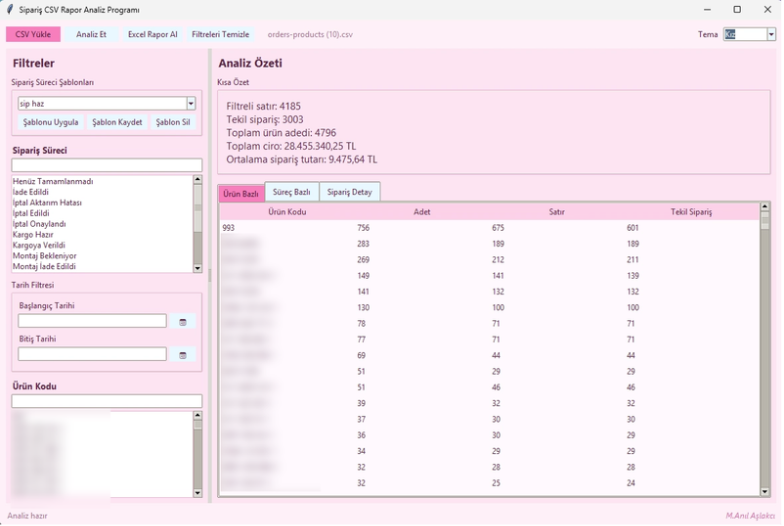Sort by Tekil Sipariş column header
The height and width of the screenshot is (526, 784).
click(x=692, y=212)
